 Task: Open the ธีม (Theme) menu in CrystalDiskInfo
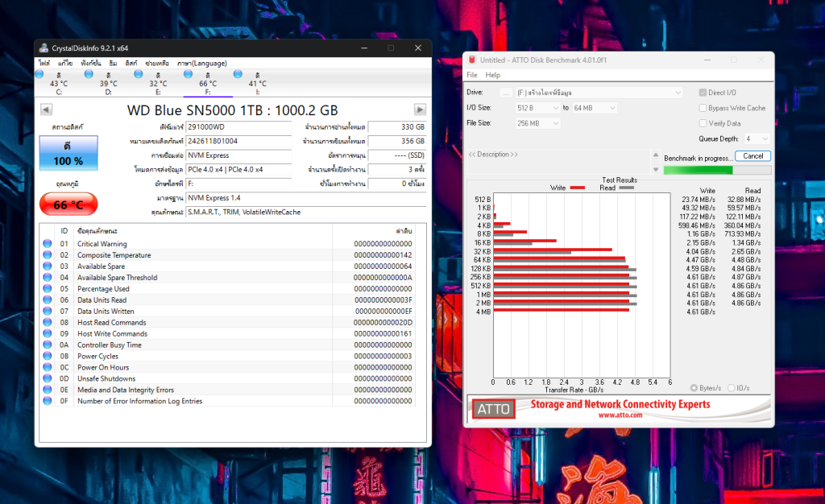(x=113, y=63)
